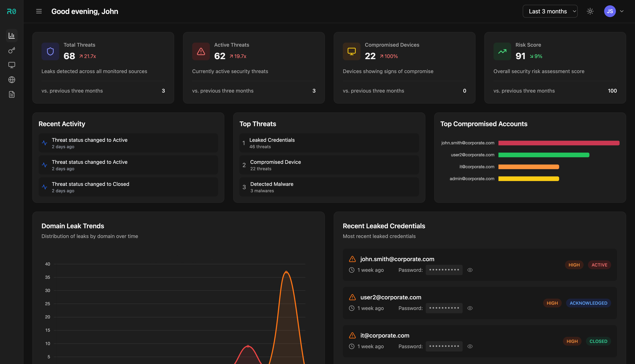Select Threat status changed to Closed entry
This screenshot has width=635, height=364.
coord(128,187)
